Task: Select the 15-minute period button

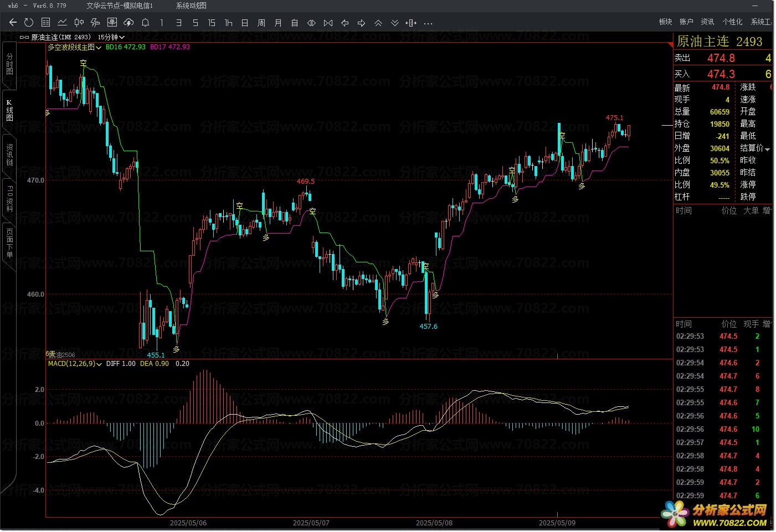Action: click(x=212, y=23)
